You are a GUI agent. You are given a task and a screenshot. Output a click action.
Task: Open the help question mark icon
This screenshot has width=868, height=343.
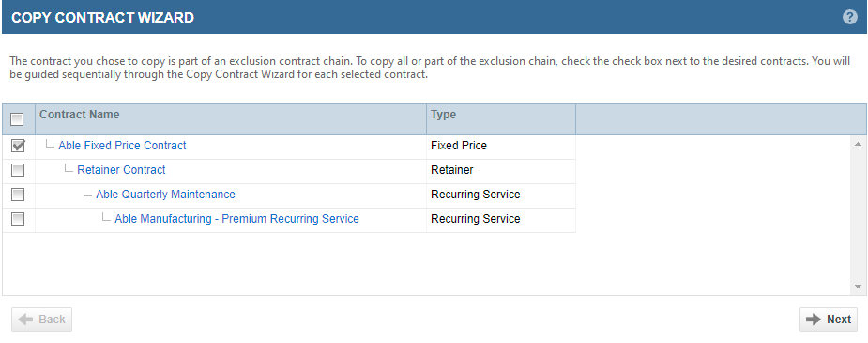coord(850,17)
